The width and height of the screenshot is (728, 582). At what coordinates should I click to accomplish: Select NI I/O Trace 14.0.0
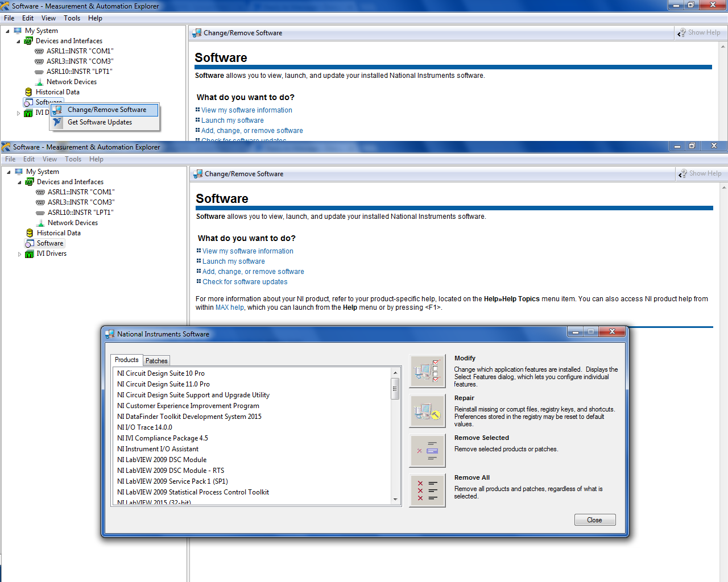click(x=144, y=427)
